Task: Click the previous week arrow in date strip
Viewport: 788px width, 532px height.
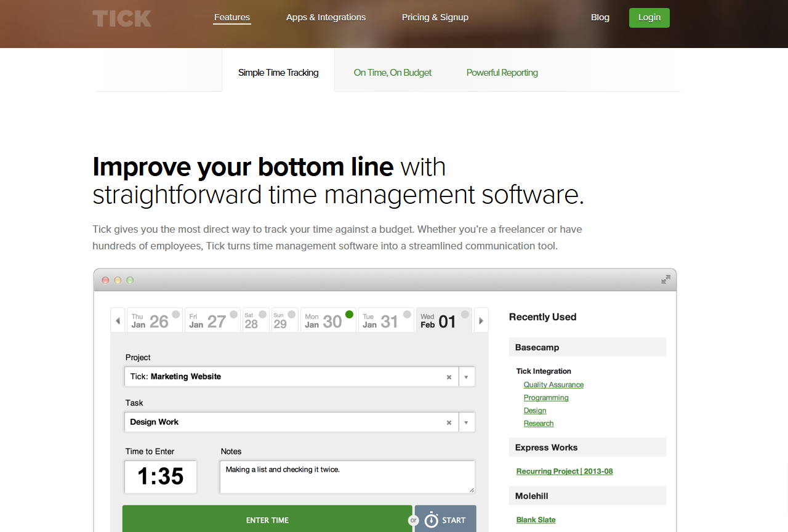Action: coord(117,320)
